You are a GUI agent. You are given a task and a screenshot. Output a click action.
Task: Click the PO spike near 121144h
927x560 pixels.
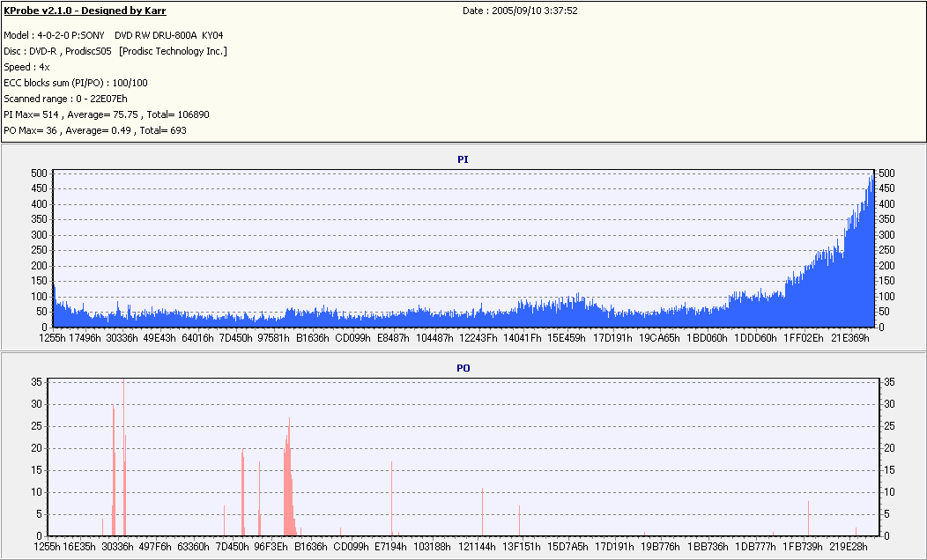(x=482, y=512)
